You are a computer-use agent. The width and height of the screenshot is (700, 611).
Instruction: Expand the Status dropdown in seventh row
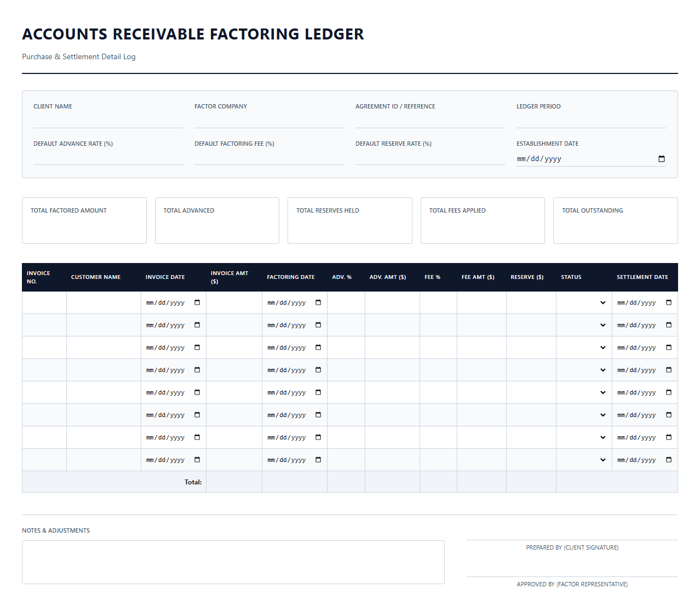(584, 437)
